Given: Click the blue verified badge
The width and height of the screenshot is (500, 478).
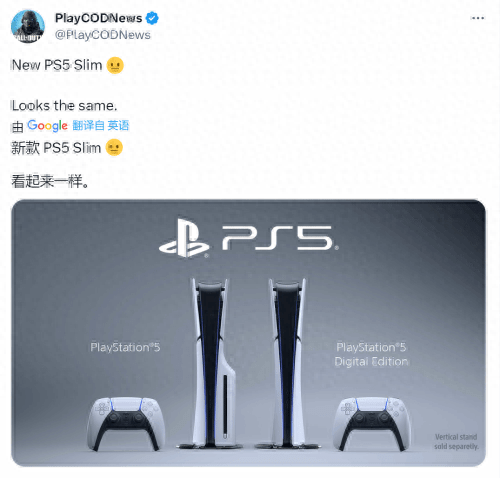Looking at the screenshot, I should 152,18.
